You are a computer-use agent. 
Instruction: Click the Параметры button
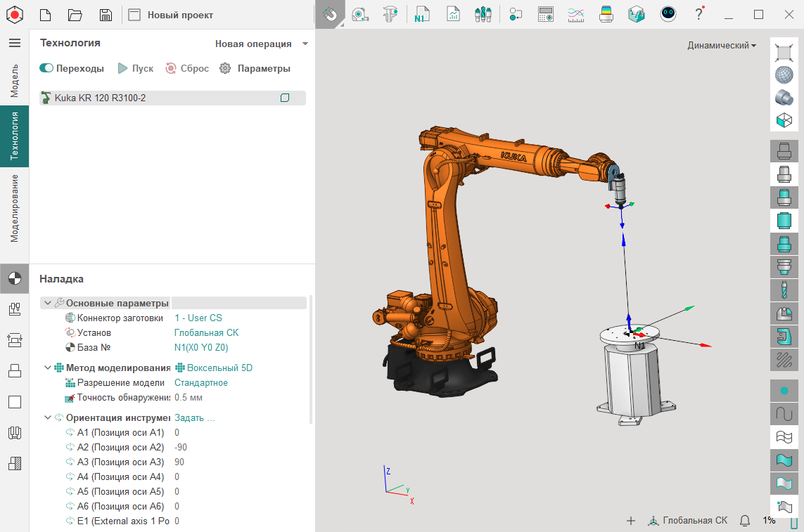pos(255,68)
